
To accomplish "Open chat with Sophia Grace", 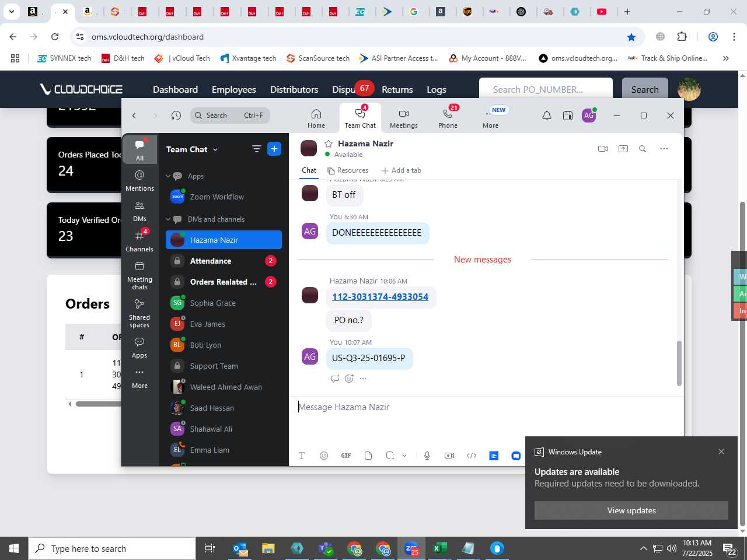I will (x=224, y=303).
